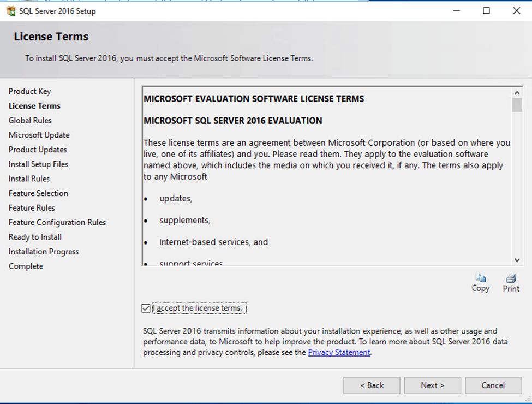
Task: Maximize the setup window
Action: [486, 11]
